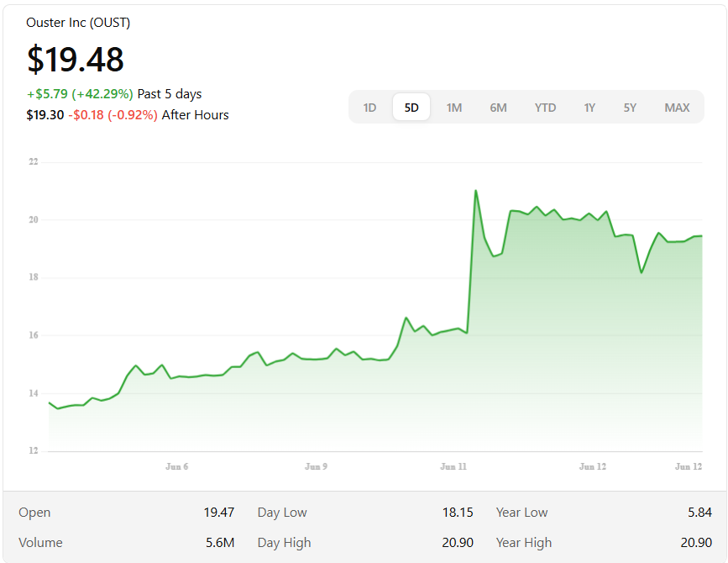
Task: Click the After Hours label
Action: pos(195,115)
